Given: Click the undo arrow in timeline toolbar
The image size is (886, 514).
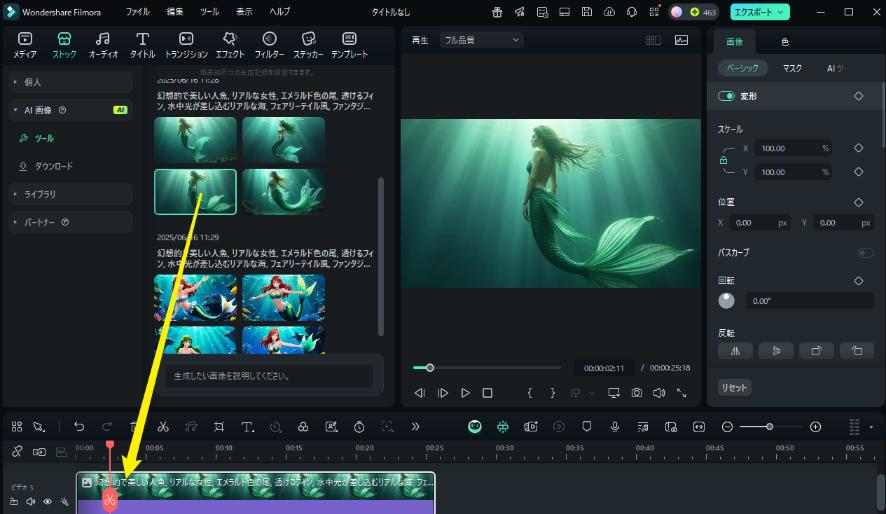Looking at the screenshot, I should 79,427.
